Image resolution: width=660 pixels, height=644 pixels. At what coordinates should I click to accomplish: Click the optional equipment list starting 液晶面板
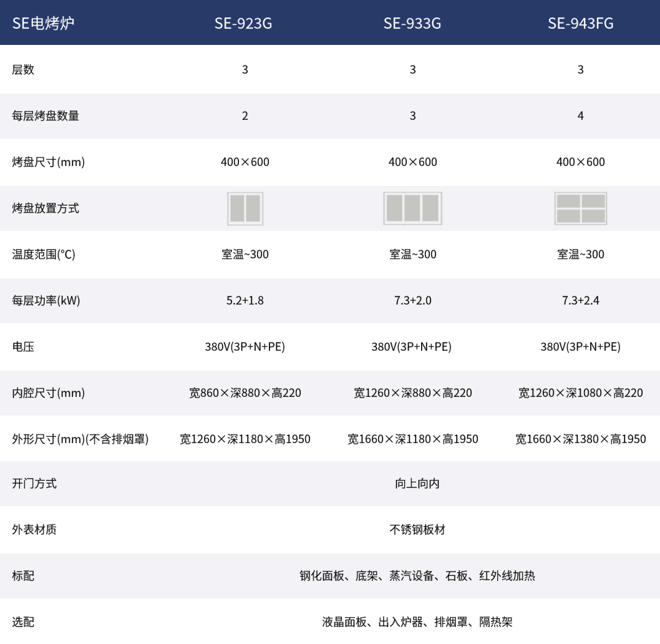(417, 622)
